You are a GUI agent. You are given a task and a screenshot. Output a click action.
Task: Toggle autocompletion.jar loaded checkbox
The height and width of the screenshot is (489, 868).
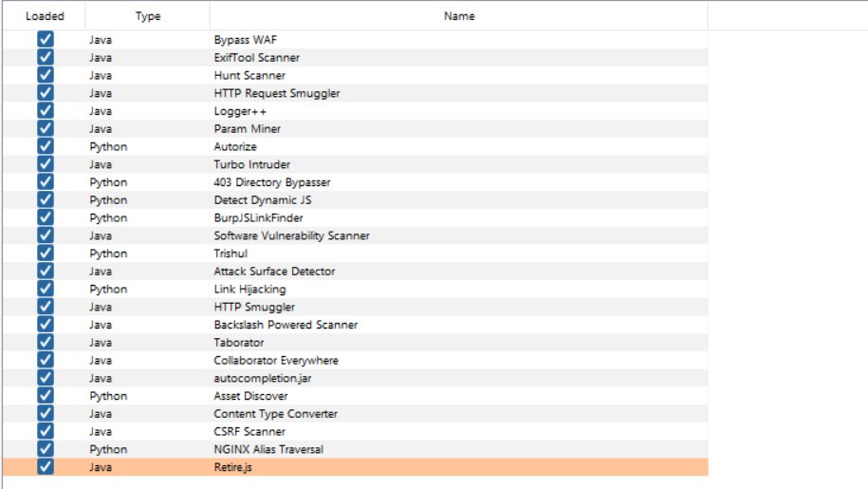46,378
